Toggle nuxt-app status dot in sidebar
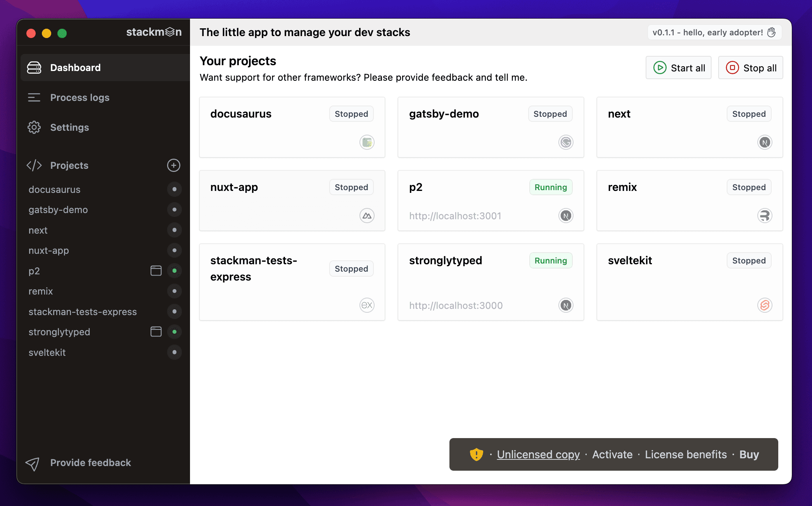The width and height of the screenshot is (812, 506). click(174, 250)
